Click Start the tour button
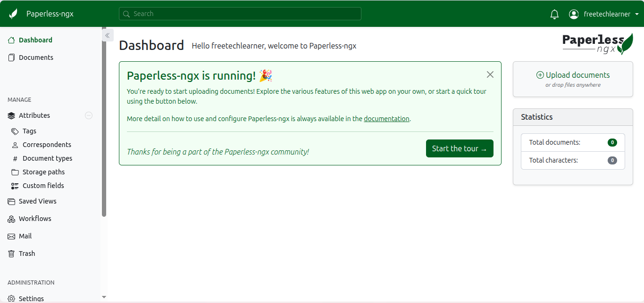Viewport: 644px width, 303px height. 460,148
